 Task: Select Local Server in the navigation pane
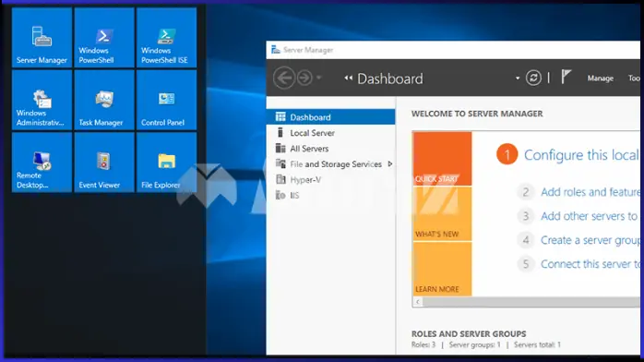pos(330,133)
